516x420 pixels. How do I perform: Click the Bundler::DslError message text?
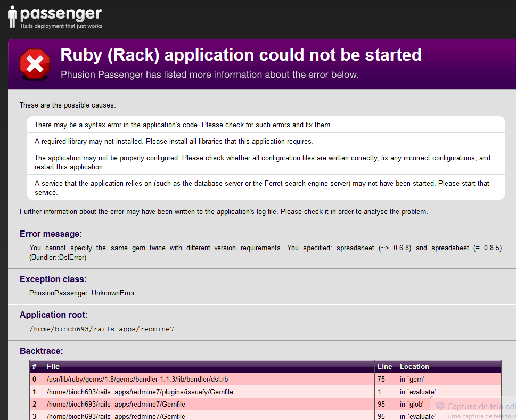point(265,252)
